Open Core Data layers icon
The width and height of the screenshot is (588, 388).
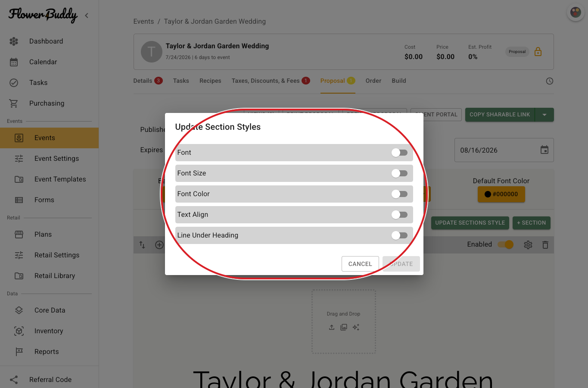[19, 310]
